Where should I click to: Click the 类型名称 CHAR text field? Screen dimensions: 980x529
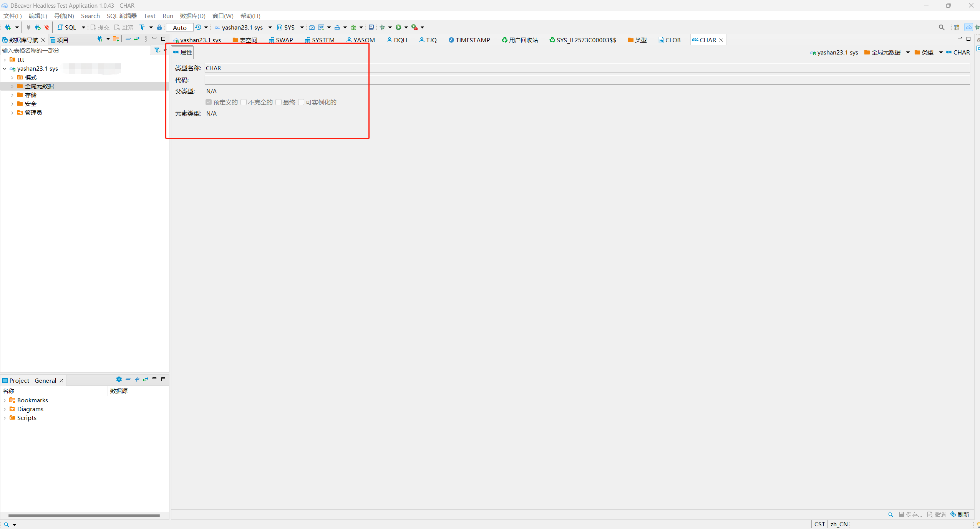(587, 68)
